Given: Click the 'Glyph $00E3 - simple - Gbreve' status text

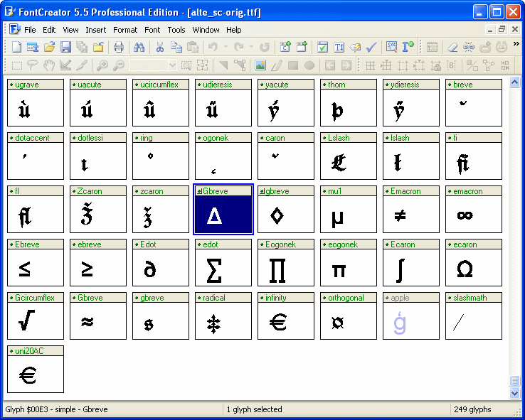Looking at the screenshot, I should [x=56, y=409].
